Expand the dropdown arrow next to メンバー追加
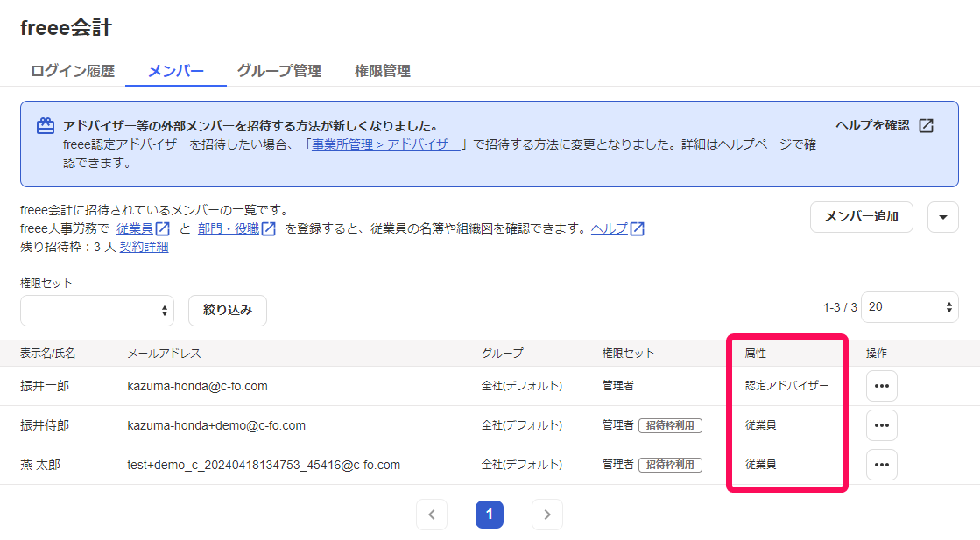 943,217
